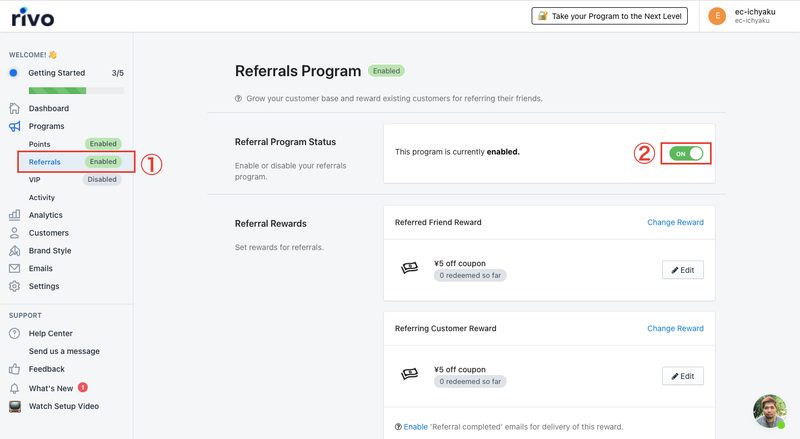Open the chat support avatar bubble
The height and width of the screenshot is (439, 800).
click(x=769, y=411)
